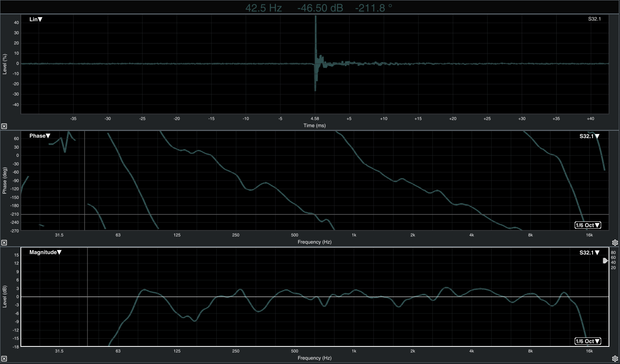
Task: Open Phase plot gear settings
Action: pos(615,243)
